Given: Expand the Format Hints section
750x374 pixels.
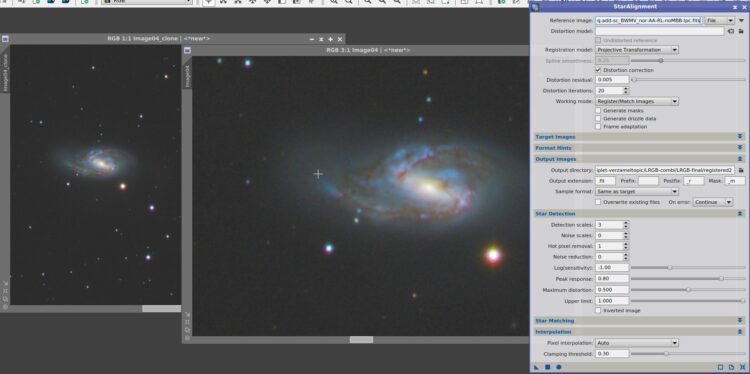Looking at the screenshot, I should point(740,148).
